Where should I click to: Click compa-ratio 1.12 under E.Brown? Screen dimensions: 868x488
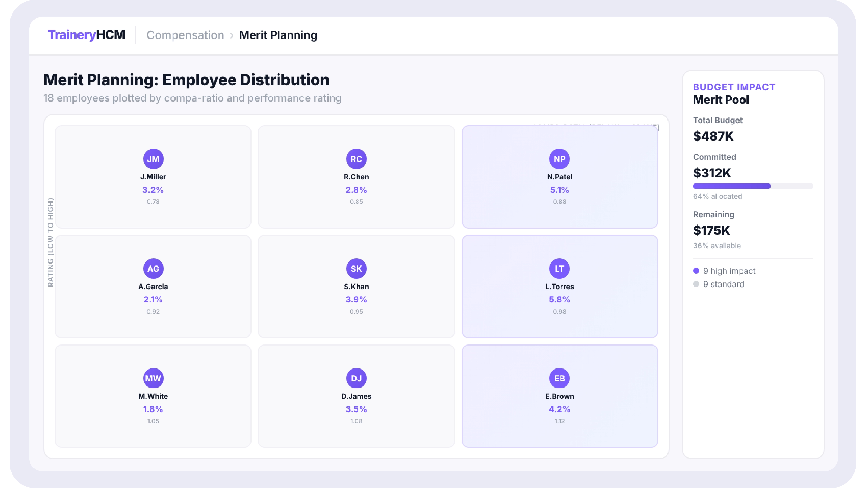(559, 421)
